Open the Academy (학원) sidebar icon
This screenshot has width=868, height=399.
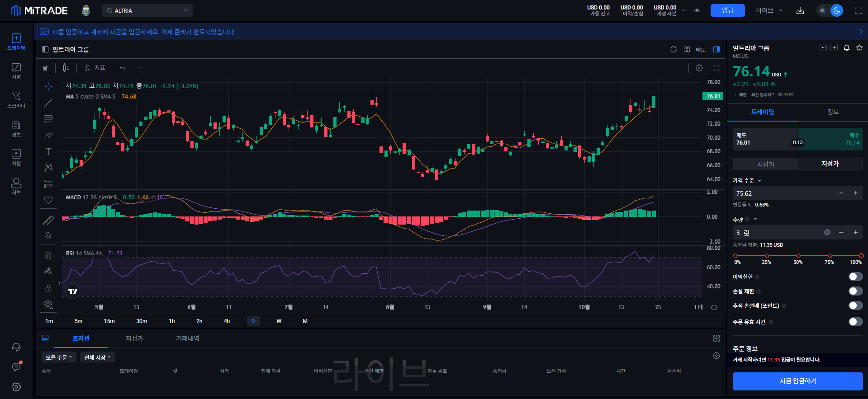[x=16, y=158]
